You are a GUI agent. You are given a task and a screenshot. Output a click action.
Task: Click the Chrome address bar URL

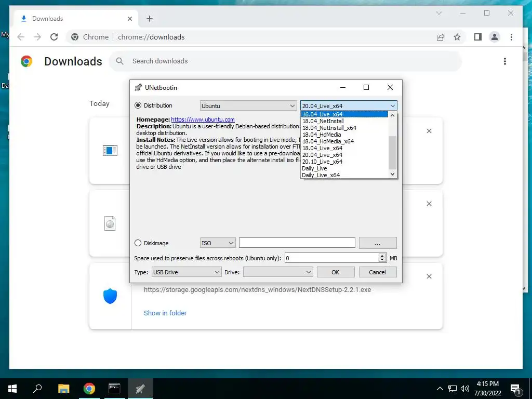tap(151, 37)
